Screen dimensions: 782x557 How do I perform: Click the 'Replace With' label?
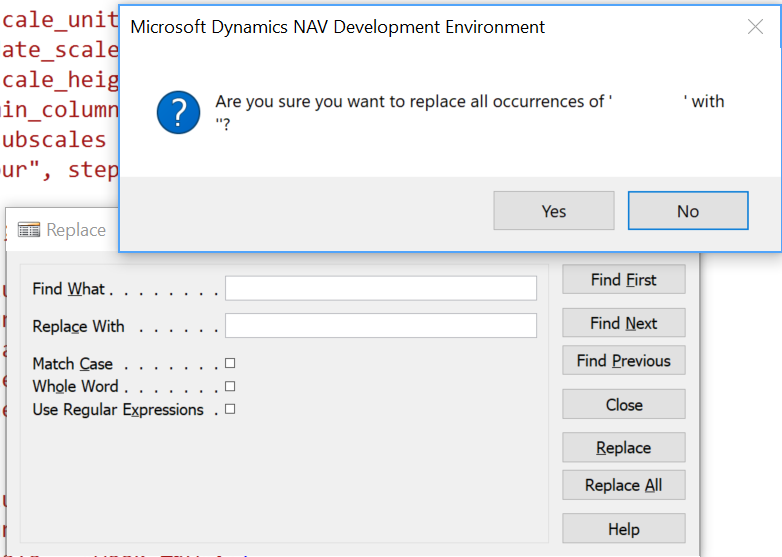coord(78,326)
